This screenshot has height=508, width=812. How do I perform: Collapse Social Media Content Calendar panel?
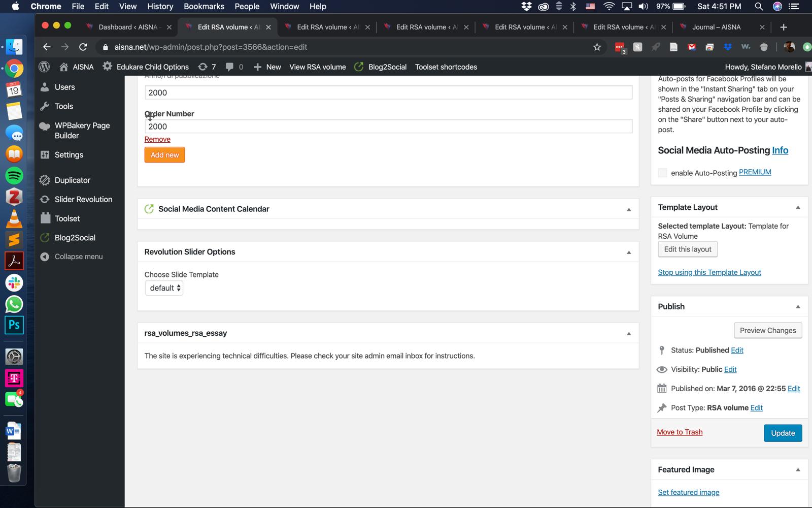tap(629, 209)
